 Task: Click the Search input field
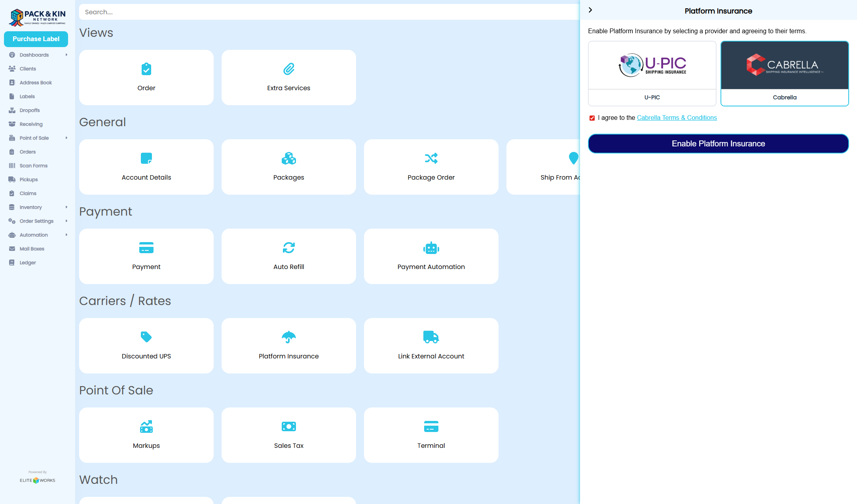tap(329, 12)
